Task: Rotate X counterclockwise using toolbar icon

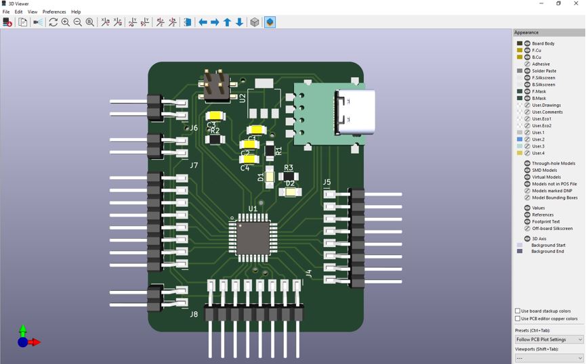Action: 117,22
